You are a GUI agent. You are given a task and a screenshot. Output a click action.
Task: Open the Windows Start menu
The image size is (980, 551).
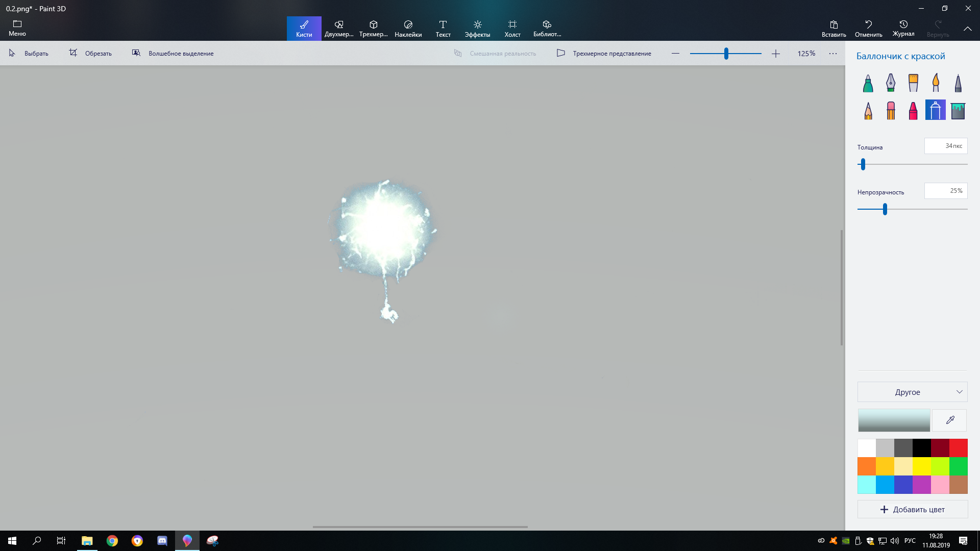[12, 541]
